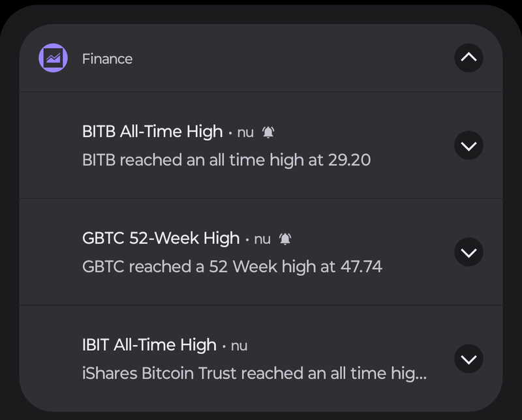This screenshot has height=420, width=522.
Task: Expand the BITB All-Time High notification
Action: (x=468, y=146)
